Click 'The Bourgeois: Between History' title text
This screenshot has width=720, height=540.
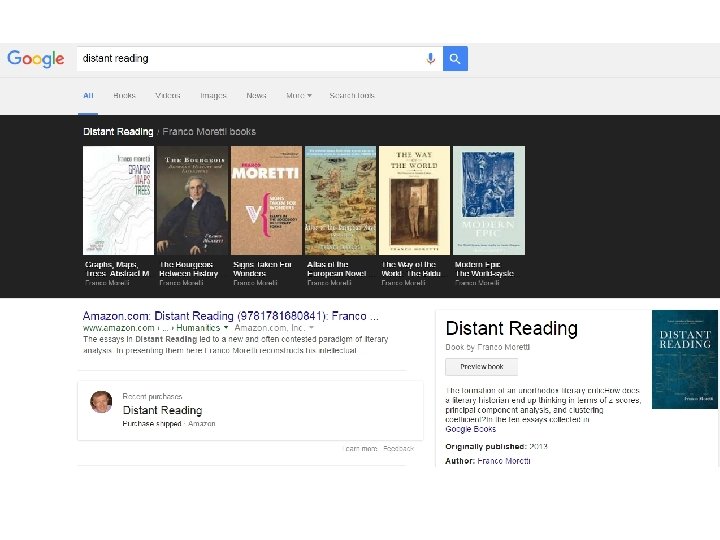click(x=188, y=269)
